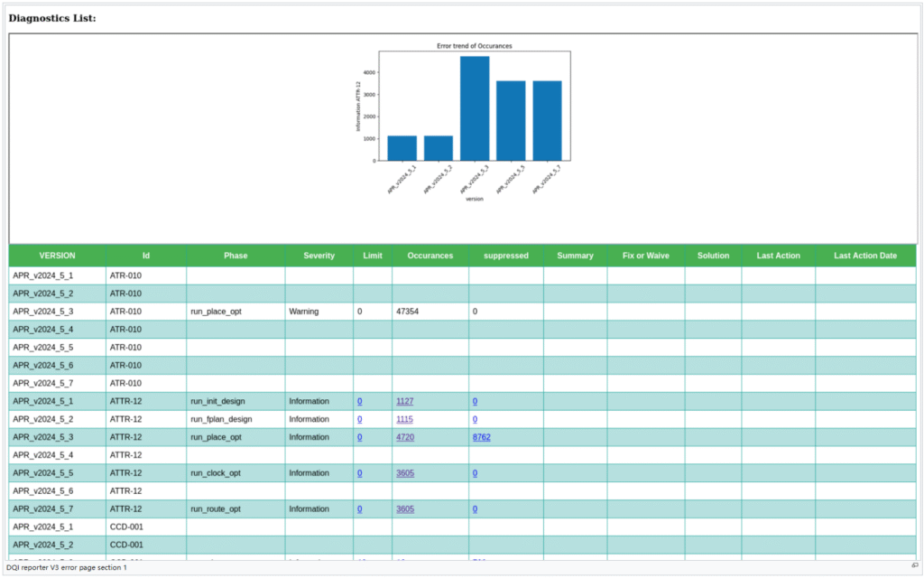Click the VERSION column header
Image resolution: width=924 pixels, height=578 pixels.
(57, 256)
